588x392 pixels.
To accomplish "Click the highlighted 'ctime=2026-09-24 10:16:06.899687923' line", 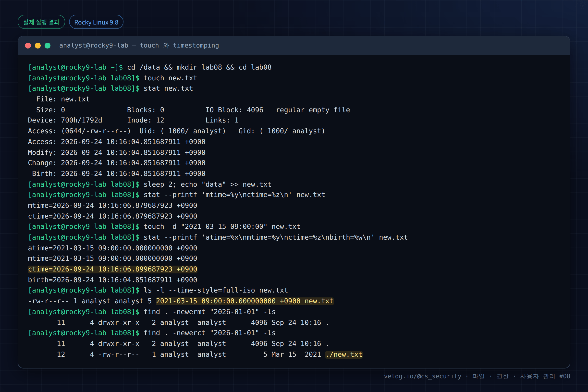I will pyautogui.click(x=112, y=269).
